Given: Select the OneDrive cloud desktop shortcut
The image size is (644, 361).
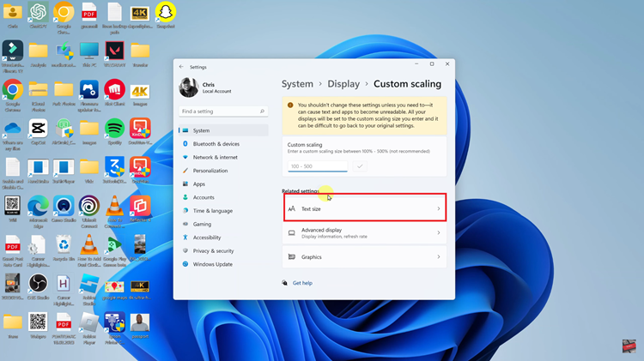Looking at the screenshot, I should 13,134.
